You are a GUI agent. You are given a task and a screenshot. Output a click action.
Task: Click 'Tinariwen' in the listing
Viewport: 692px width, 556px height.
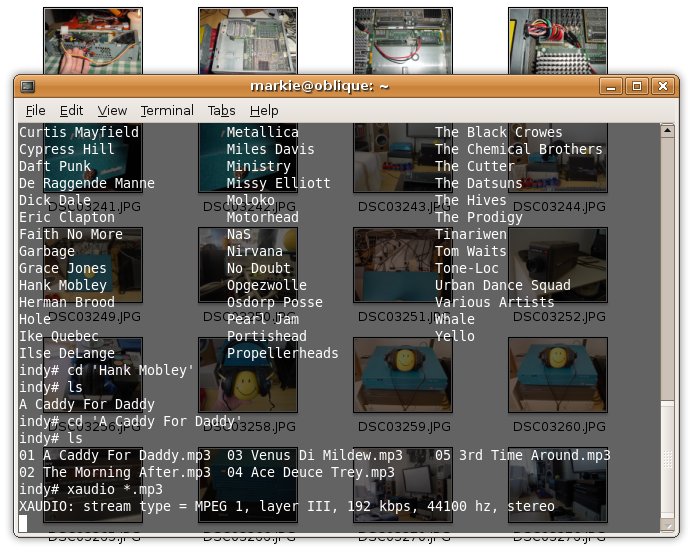[471, 234]
